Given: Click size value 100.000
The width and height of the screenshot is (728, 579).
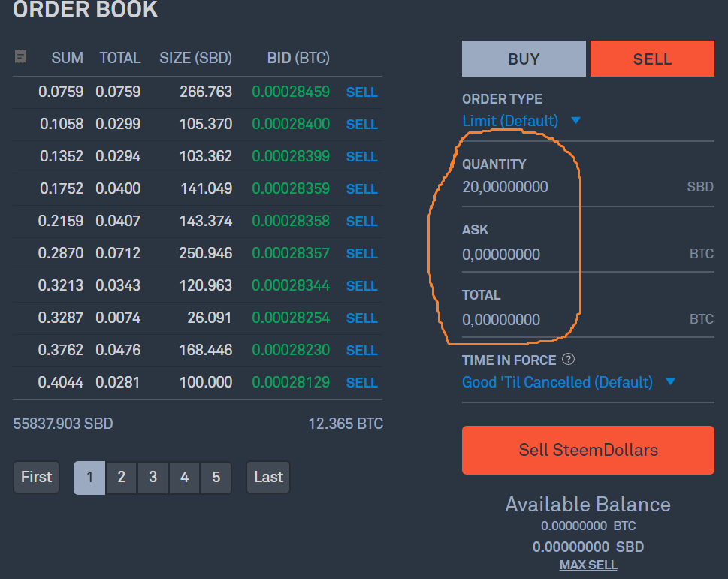Looking at the screenshot, I should 206,382.
